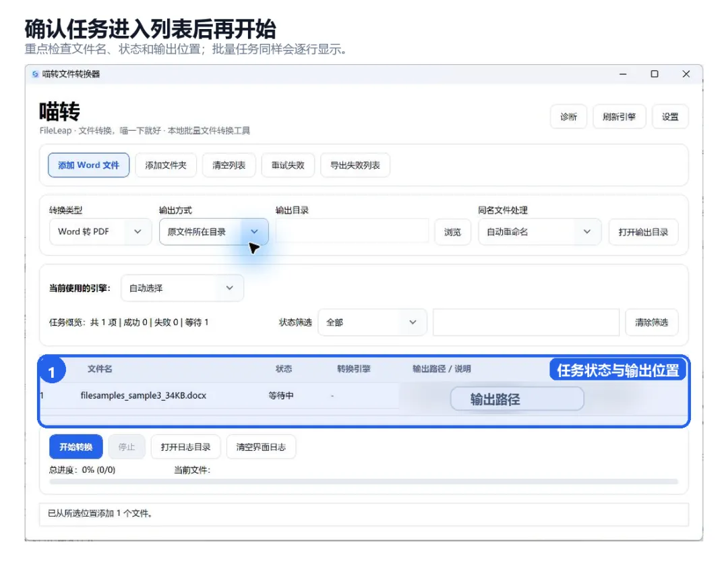The height and width of the screenshot is (566, 728).
Task: Expand the 输出方式 原文件所在目录 dropdown
Action: pos(214,232)
